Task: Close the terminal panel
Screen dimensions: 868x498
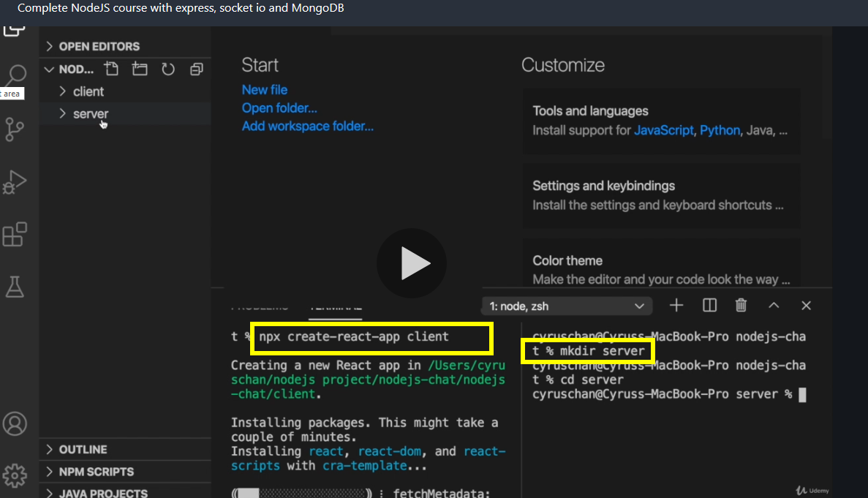Action: pos(806,306)
